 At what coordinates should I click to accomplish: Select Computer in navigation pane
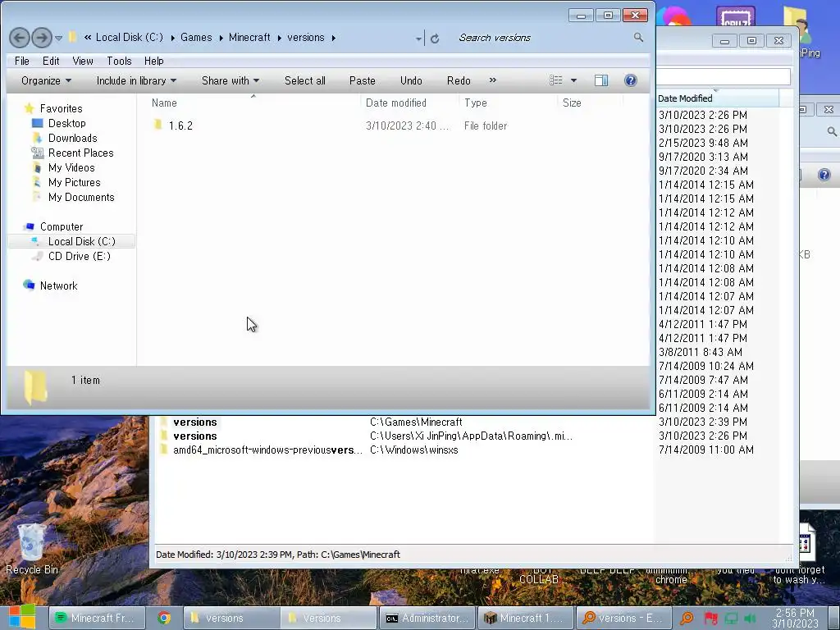point(61,227)
